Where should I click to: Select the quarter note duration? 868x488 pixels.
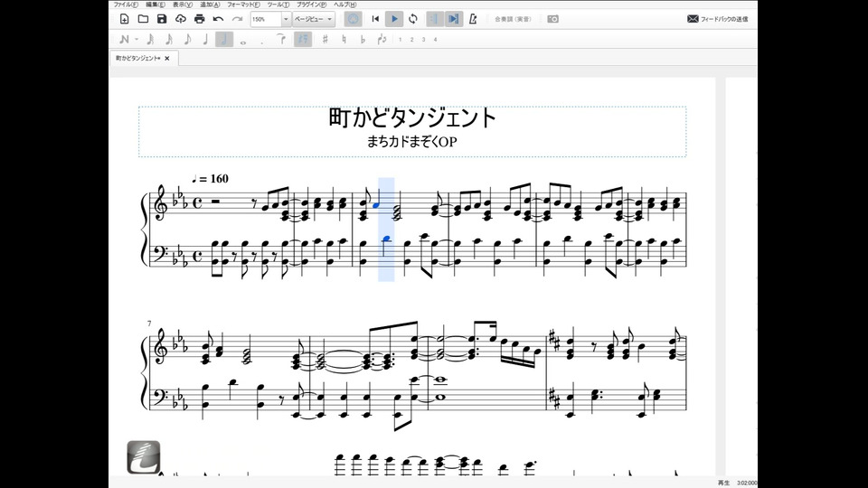(205, 39)
